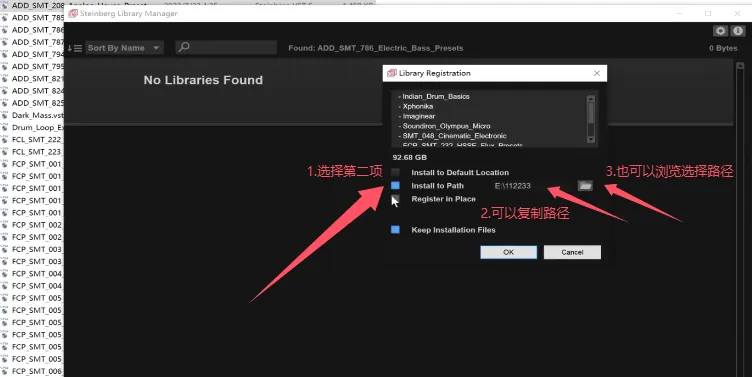Confirm registration with the OK button
752x377 pixels.
[x=509, y=252]
